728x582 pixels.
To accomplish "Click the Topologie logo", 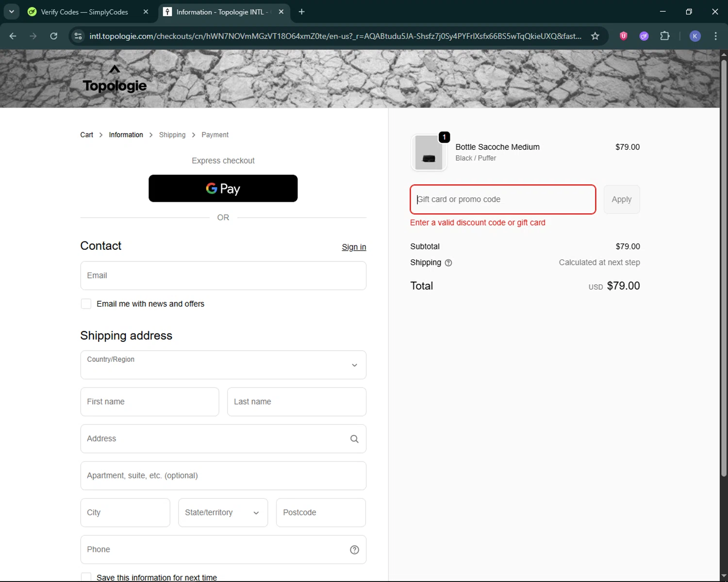I will [115, 79].
